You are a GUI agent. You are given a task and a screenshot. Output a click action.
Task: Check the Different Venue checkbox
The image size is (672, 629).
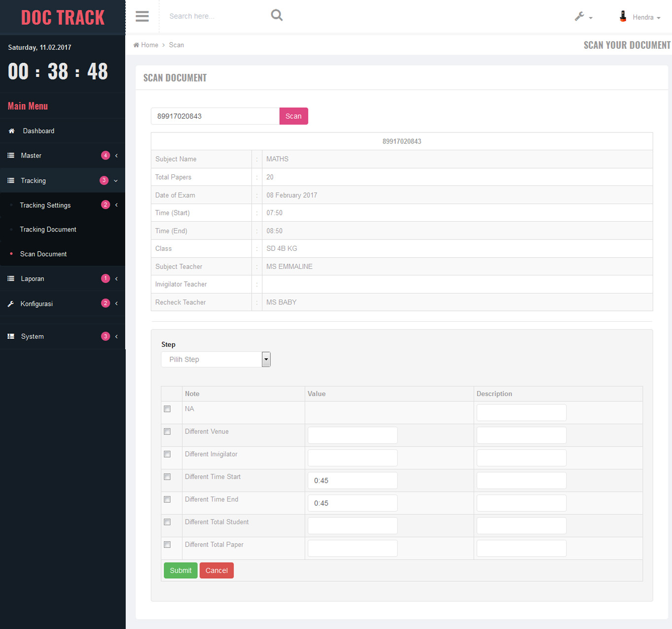[x=168, y=431]
